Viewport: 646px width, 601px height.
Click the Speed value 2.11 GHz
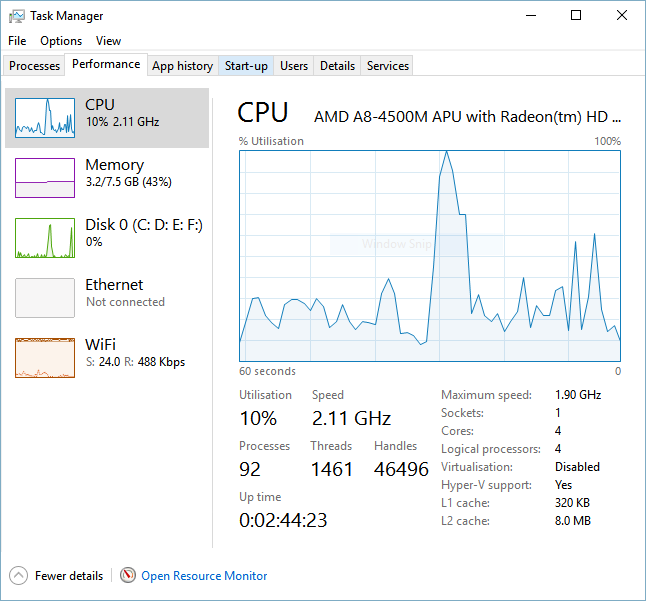coord(351,418)
